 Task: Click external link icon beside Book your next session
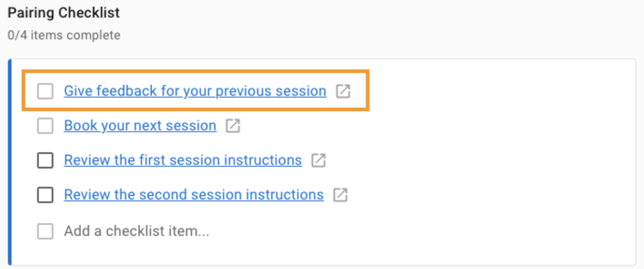(233, 126)
